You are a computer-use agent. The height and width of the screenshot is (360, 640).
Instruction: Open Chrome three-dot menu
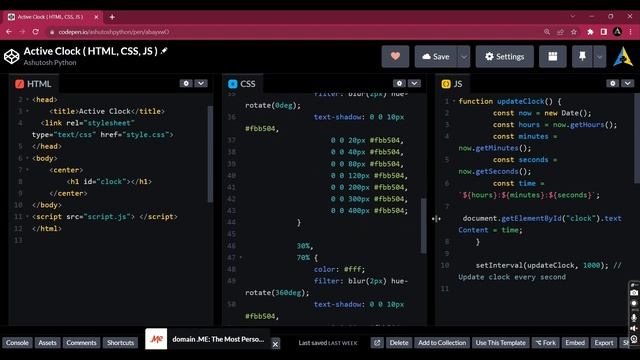coord(631,32)
